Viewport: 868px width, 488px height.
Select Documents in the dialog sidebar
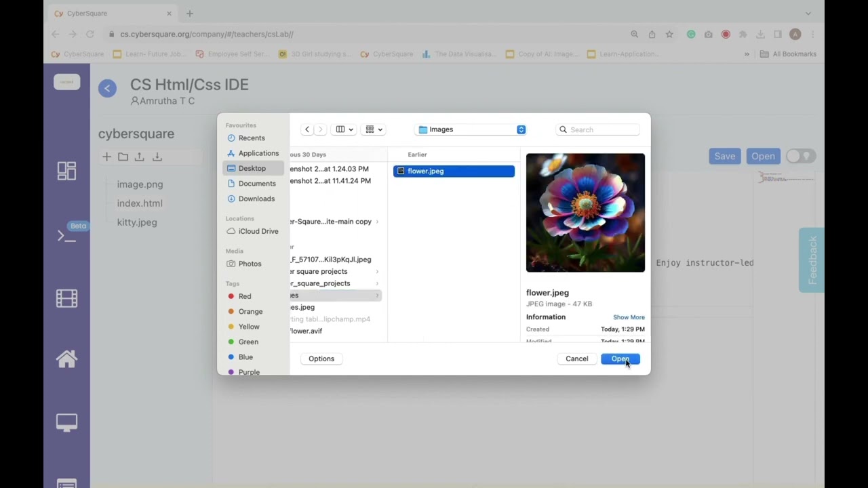coord(252,184)
